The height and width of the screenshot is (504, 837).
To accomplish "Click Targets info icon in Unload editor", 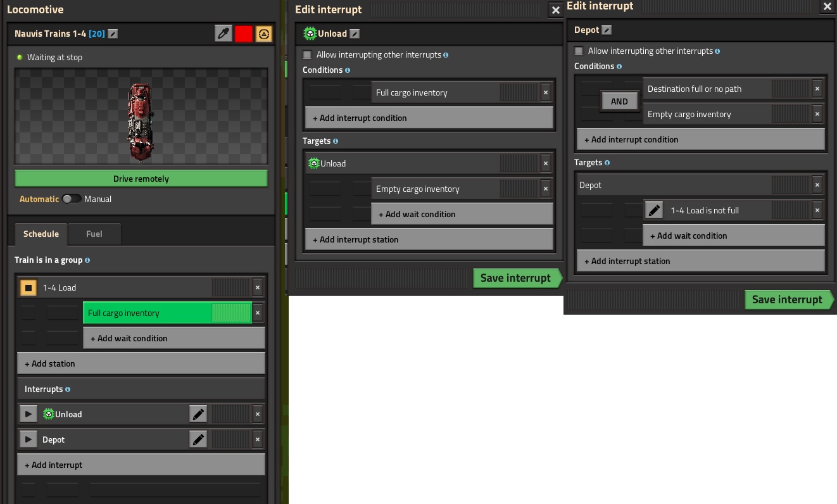I will (336, 141).
